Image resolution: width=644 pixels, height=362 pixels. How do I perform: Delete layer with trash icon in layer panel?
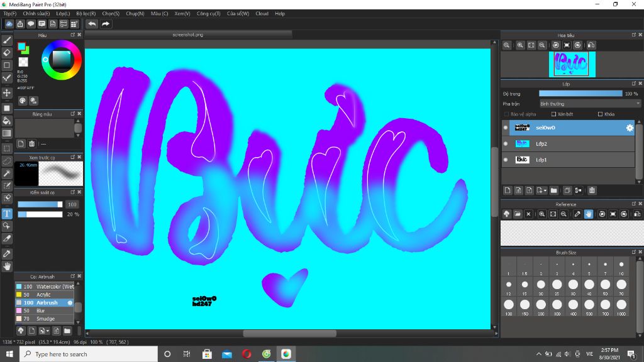point(592,190)
